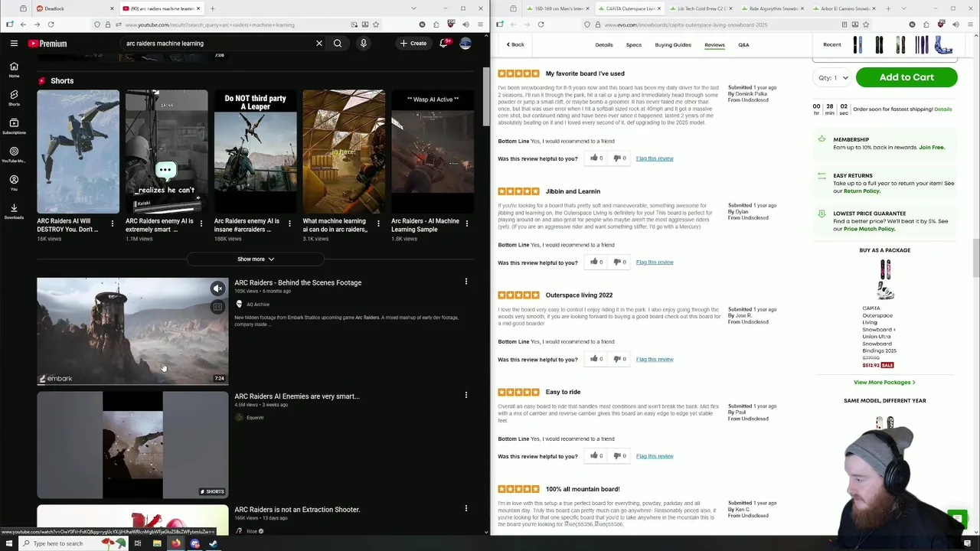Go to Home in YouTube sidebar
Viewport: 980px width, 551px height.
pos(14,70)
